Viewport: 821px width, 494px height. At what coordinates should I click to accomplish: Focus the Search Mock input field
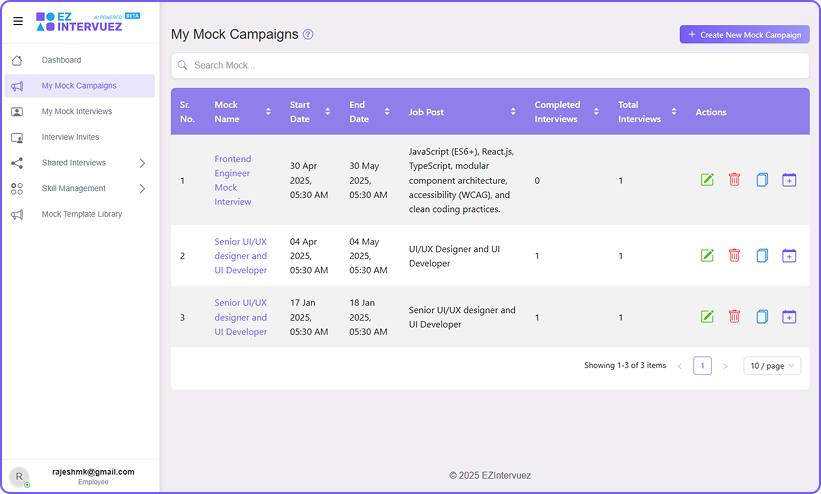click(490, 65)
